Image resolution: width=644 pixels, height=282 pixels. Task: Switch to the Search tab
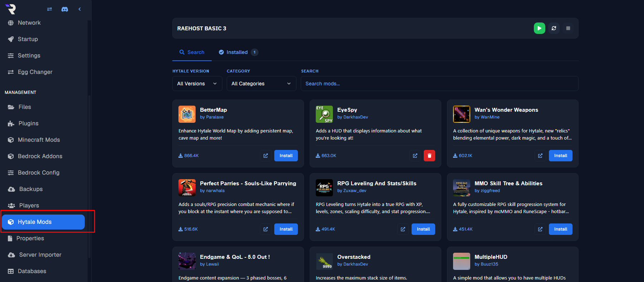click(x=192, y=52)
